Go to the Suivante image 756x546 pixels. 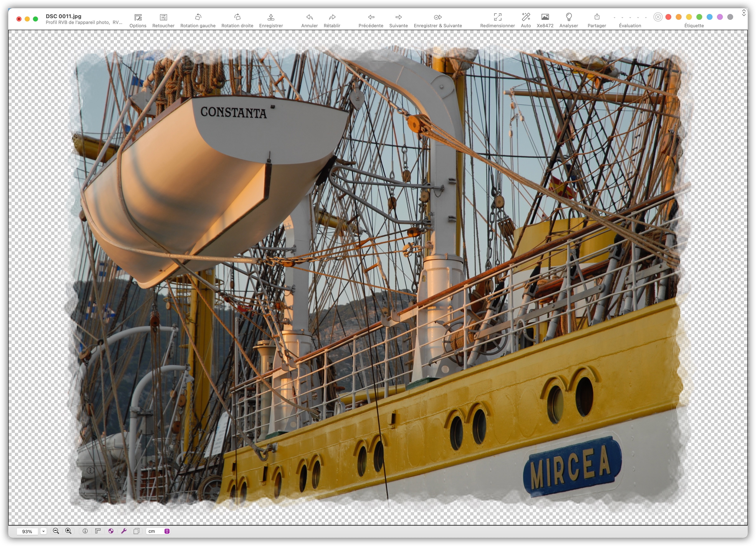pos(399,17)
